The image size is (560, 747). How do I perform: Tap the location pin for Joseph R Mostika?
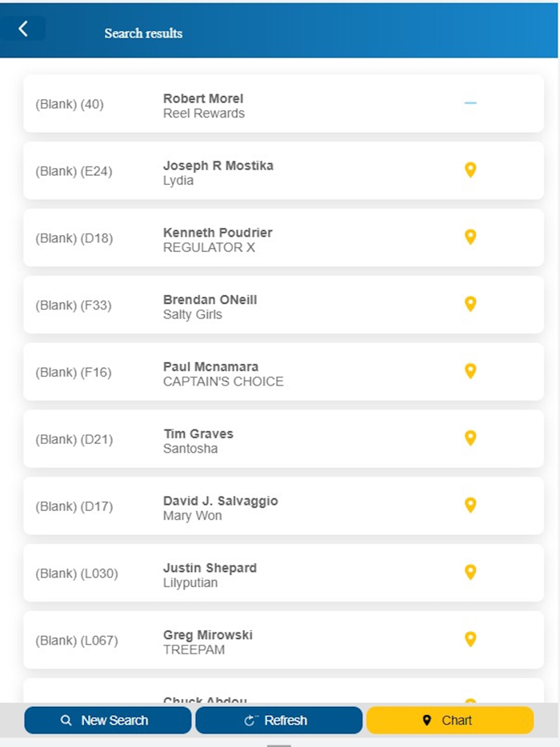pos(470,170)
